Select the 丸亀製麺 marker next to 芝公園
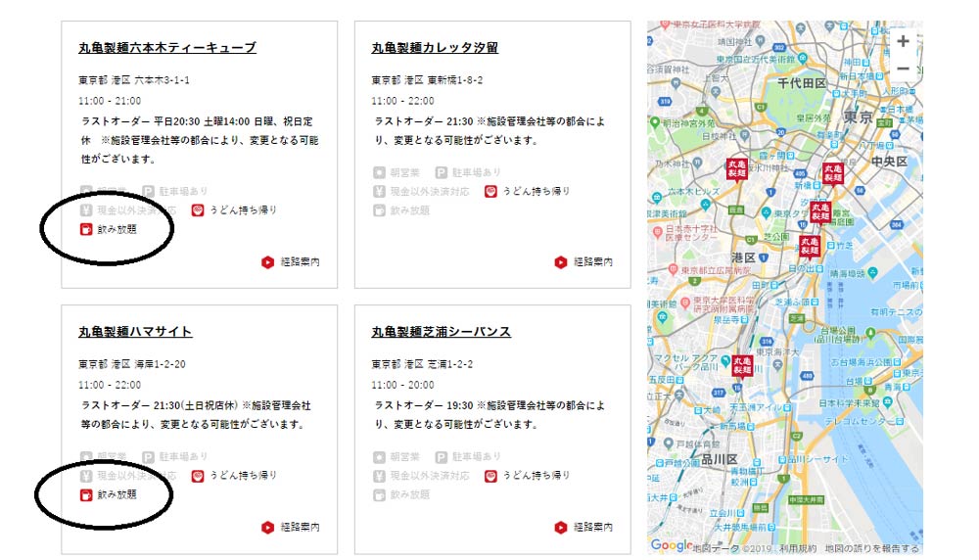 coord(810,246)
